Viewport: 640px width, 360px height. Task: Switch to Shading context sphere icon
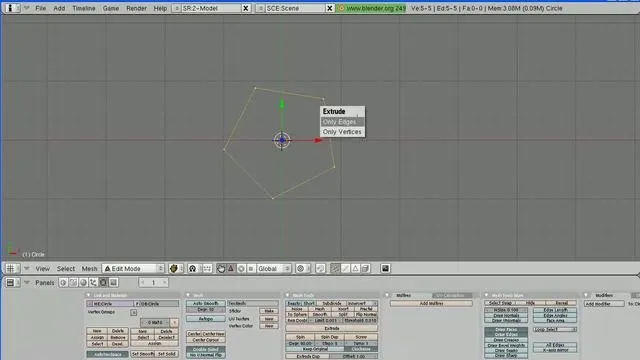(x=83, y=282)
